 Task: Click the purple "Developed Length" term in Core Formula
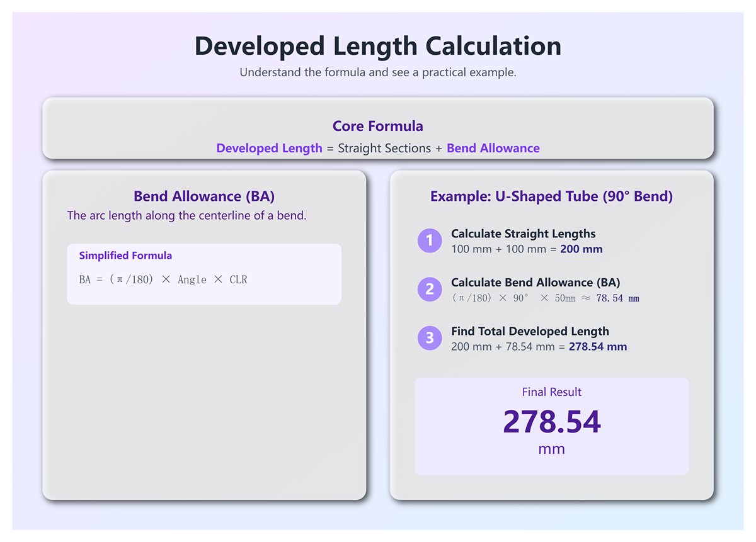click(x=269, y=149)
